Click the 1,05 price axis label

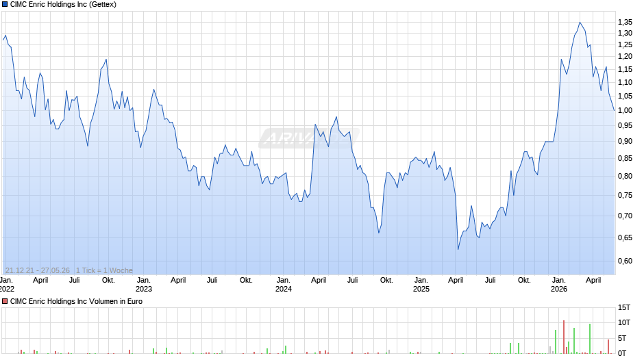[625, 96]
